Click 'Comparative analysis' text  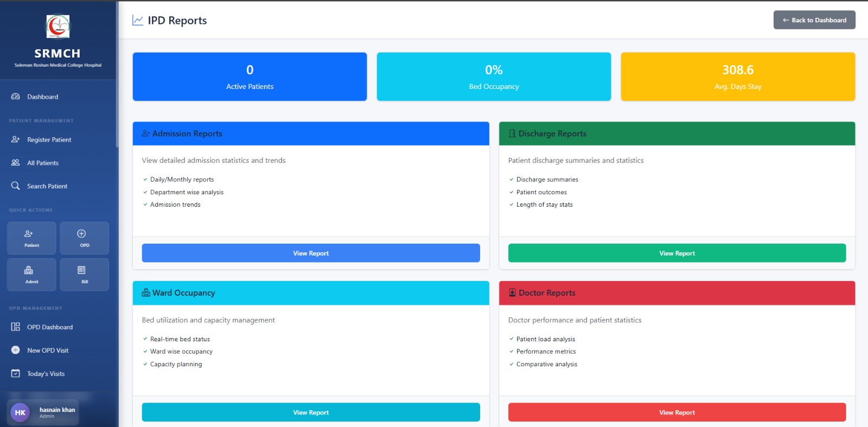pos(547,364)
